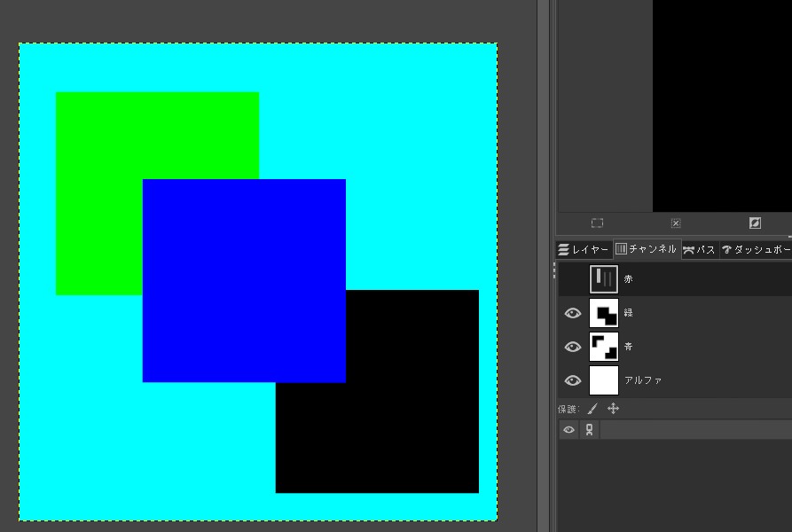The height and width of the screenshot is (532, 792).
Task: Click the 赤 (red) channel thumbnail
Action: pos(604,279)
